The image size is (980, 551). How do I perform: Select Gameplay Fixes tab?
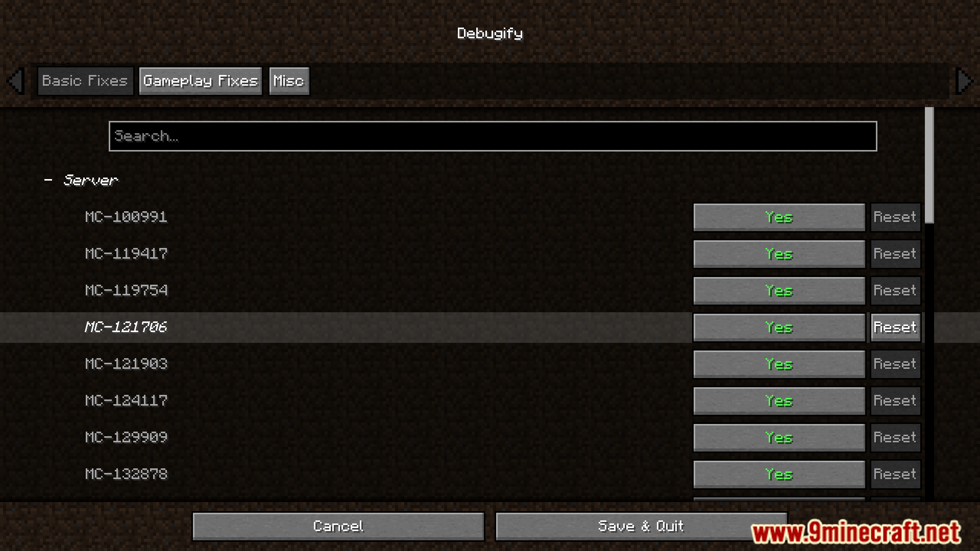point(200,81)
